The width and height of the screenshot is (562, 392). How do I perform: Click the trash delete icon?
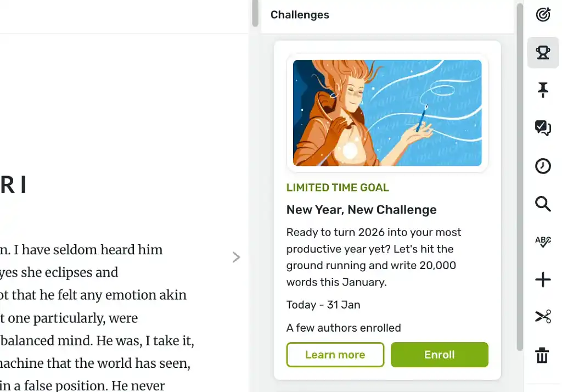543,355
